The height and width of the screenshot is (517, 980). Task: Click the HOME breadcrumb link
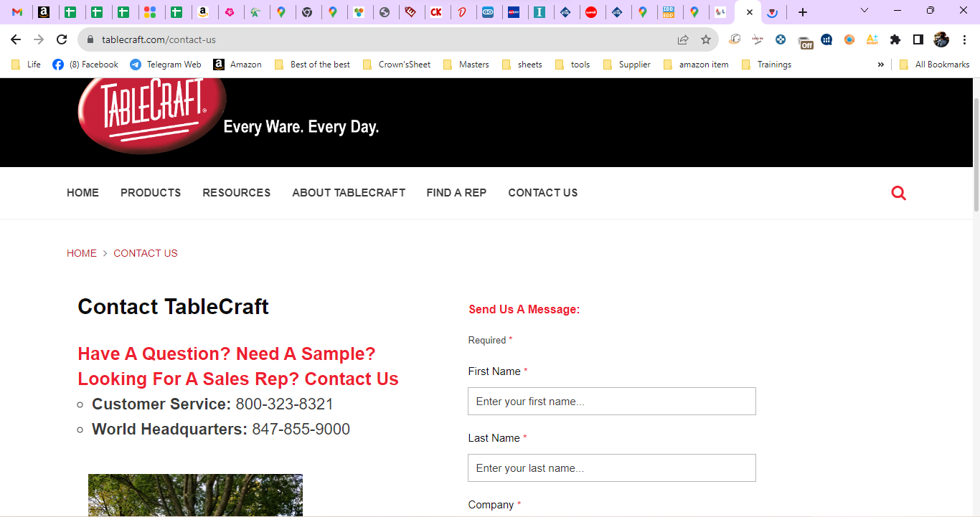[x=82, y=253]
